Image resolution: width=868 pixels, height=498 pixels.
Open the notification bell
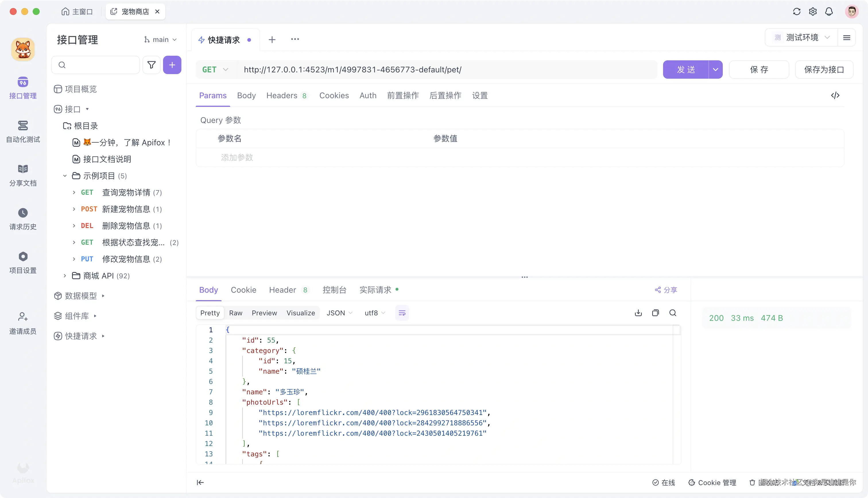click(829, 11)
